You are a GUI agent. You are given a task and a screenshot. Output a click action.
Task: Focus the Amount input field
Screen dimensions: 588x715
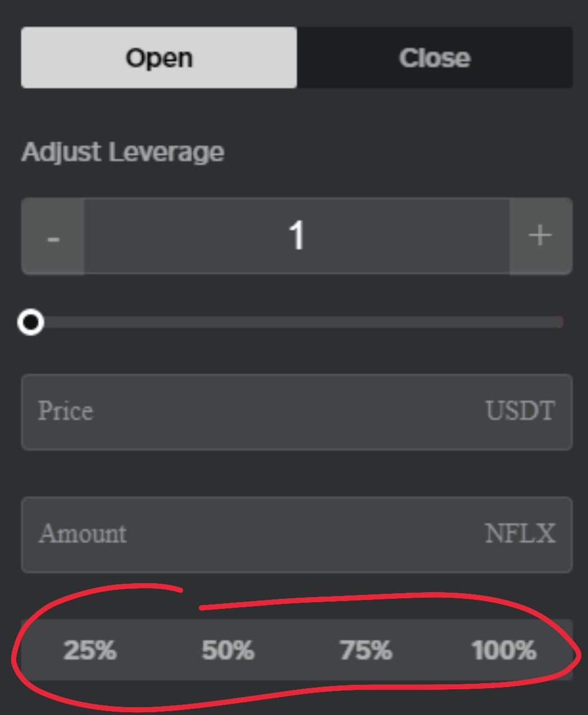297,535
